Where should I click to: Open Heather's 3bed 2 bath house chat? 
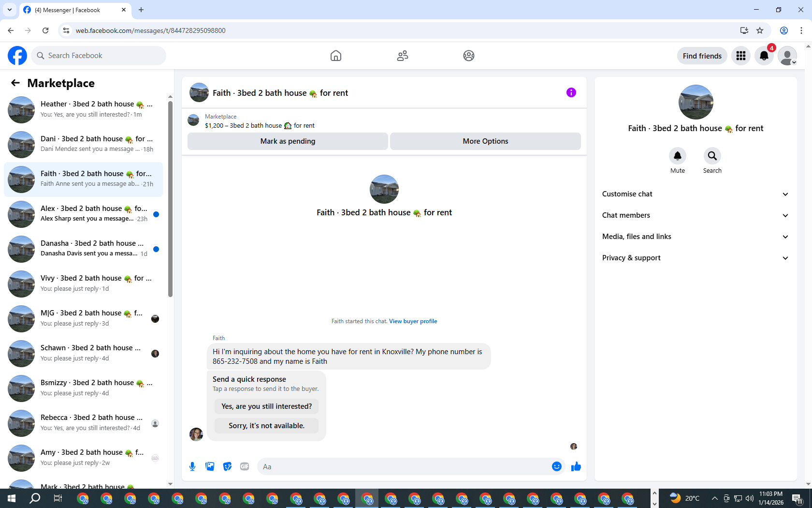(83, 110)
